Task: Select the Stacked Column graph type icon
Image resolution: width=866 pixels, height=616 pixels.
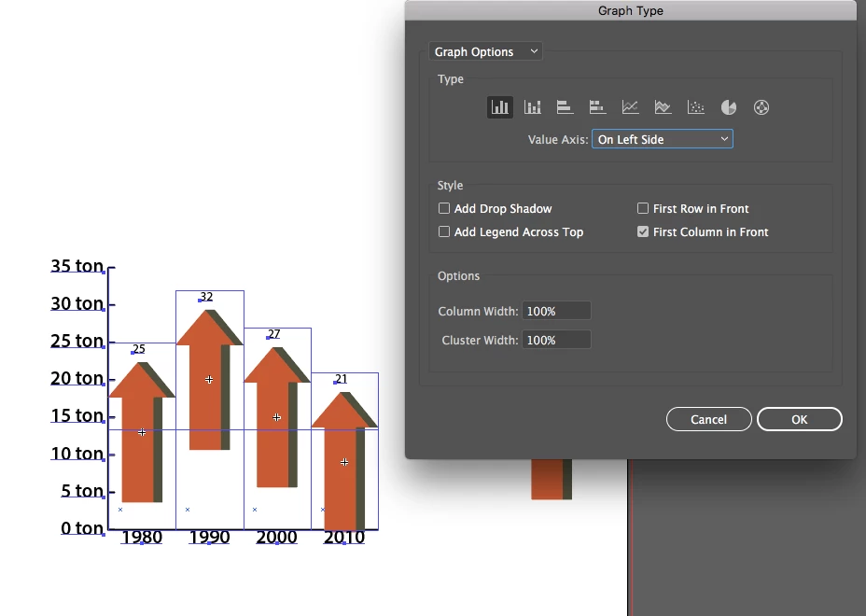Action: point(533,107)
